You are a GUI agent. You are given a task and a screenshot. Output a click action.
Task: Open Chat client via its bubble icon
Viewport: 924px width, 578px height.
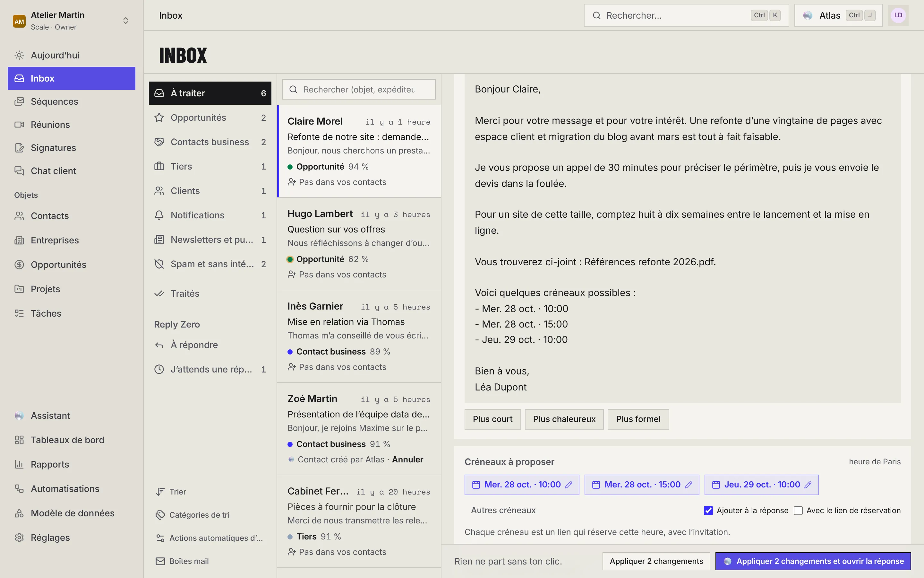pos(19,171)
